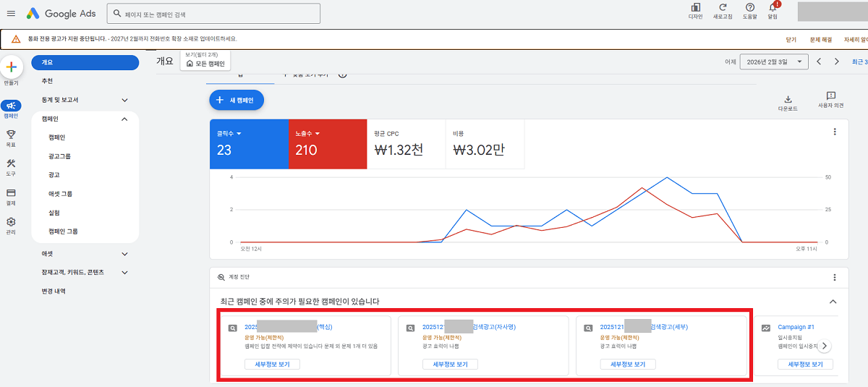Viewport: 868px width, 387px height.
Task: Click the Campaign #1 card trend icon
Action: 766,328
